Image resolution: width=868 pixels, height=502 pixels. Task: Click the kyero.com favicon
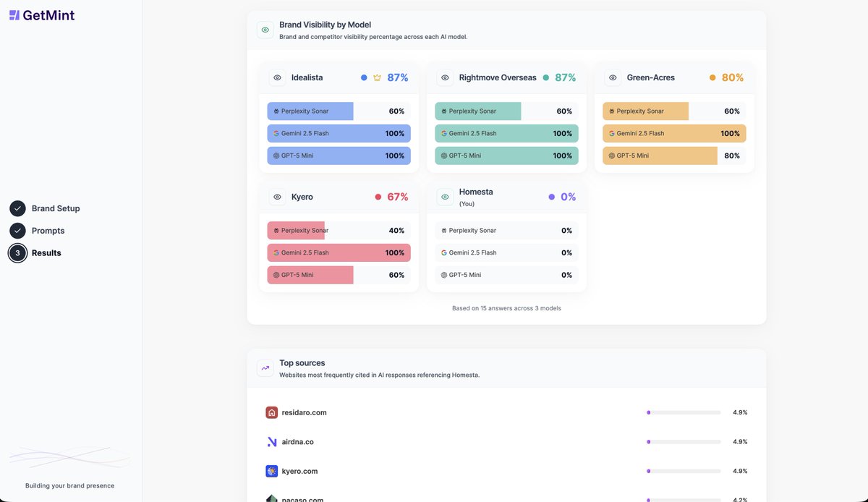click(271, 471)
